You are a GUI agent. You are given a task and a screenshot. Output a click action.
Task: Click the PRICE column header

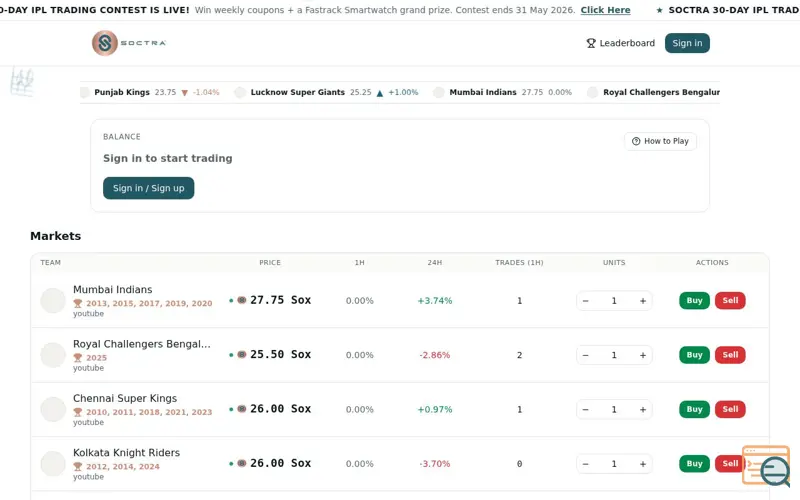(270, 263)
